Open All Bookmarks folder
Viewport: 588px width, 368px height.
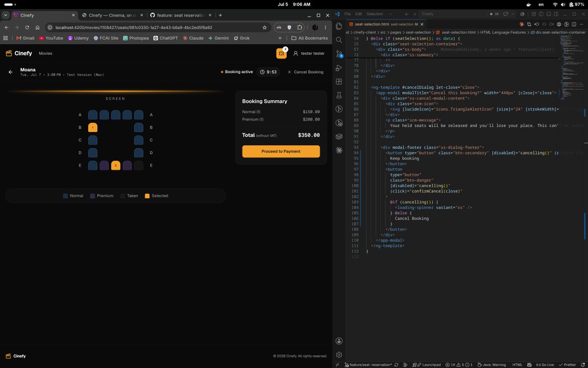click(309, 38)
